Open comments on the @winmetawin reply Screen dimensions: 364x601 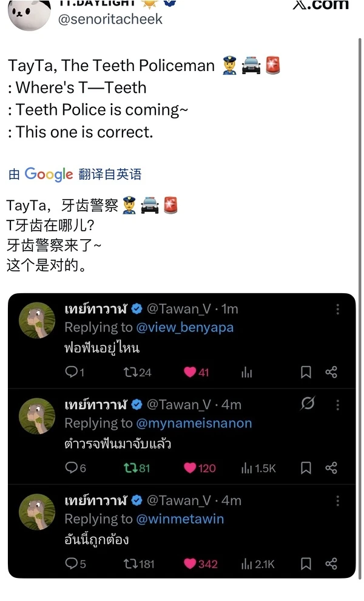pyautogui.click(x=75, y=563)
